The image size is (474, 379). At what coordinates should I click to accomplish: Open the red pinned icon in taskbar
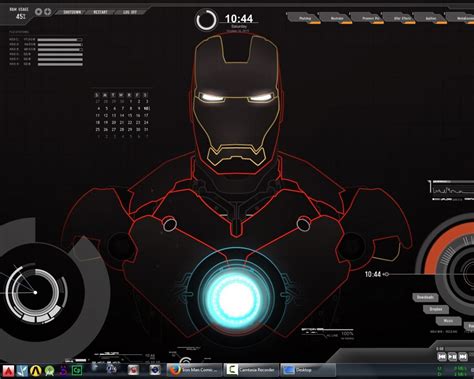133,370
